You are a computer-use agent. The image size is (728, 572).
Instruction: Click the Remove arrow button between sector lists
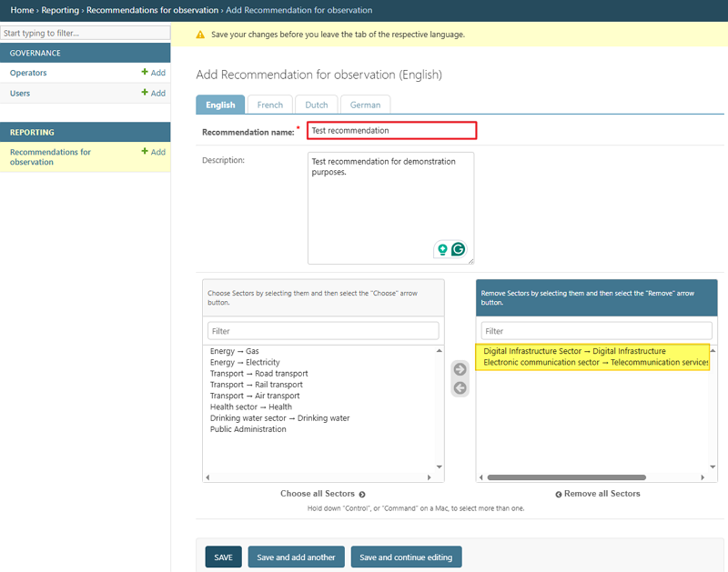460,387
